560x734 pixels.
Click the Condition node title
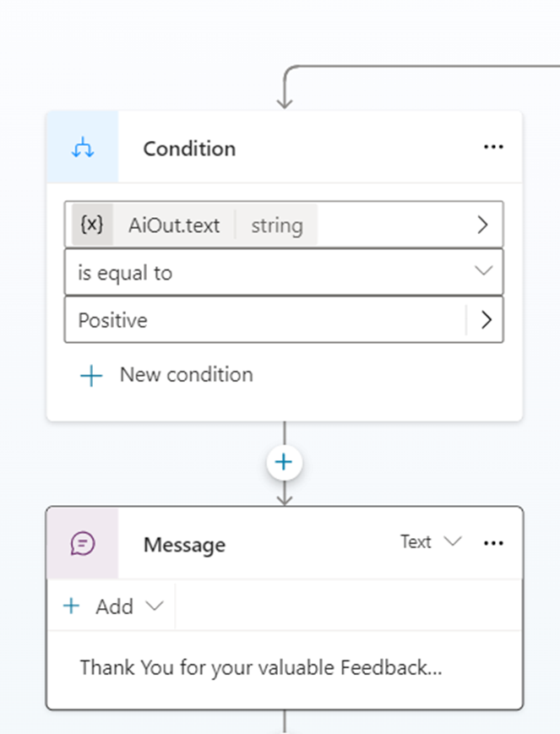pos(189,149)
